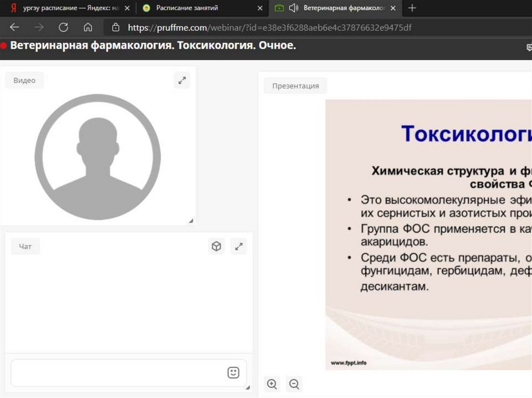Zoom out of the presentation slide
532x398 pixels.
click(294, 384)
